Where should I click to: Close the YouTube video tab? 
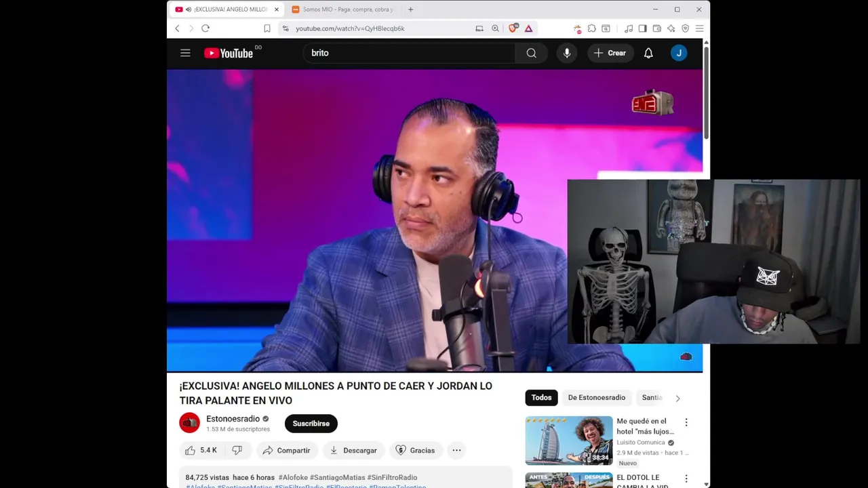tap(276, 9)
